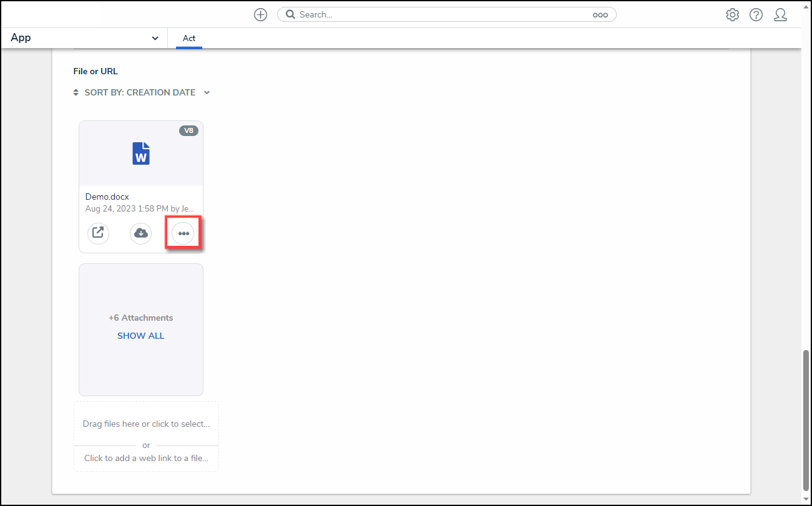Click the drag files upload area

146,424
